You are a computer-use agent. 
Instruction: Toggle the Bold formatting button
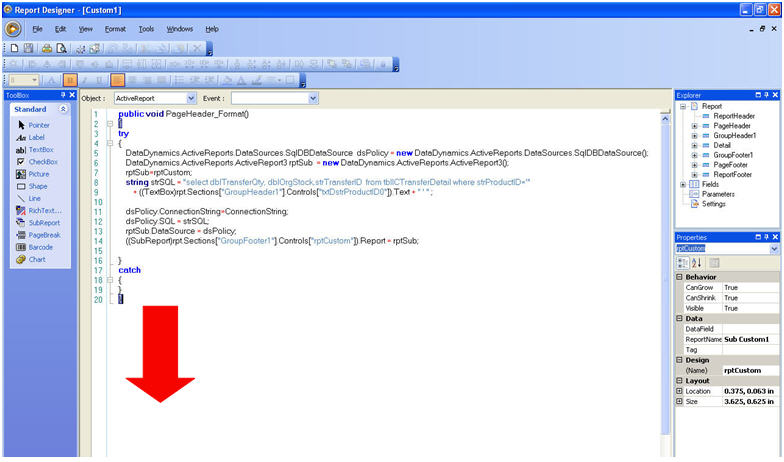tap(69, 80)
